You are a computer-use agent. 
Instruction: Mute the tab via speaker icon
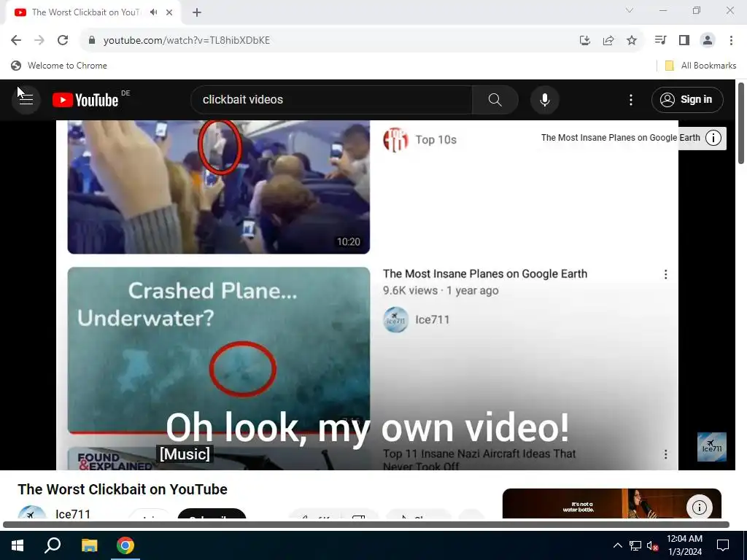[x=153, y=12]
